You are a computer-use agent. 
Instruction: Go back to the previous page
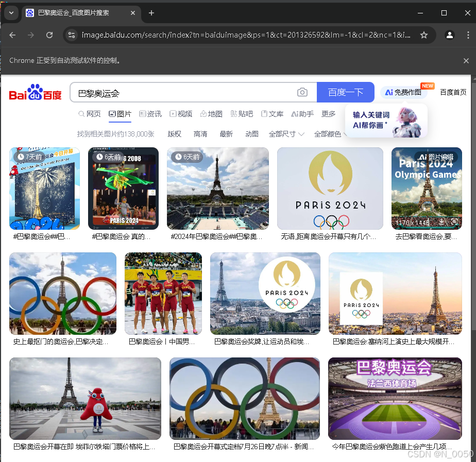pyautogui.click(x=12, y=35)
